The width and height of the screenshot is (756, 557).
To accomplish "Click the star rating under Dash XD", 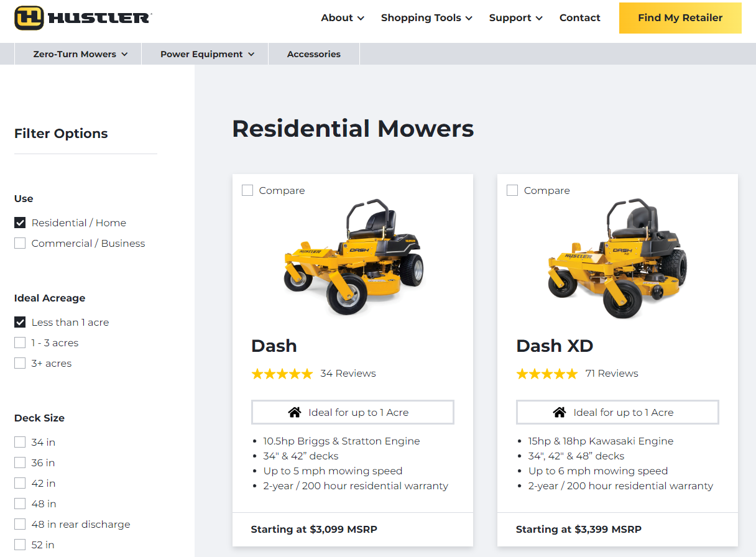I will (547, 374).
